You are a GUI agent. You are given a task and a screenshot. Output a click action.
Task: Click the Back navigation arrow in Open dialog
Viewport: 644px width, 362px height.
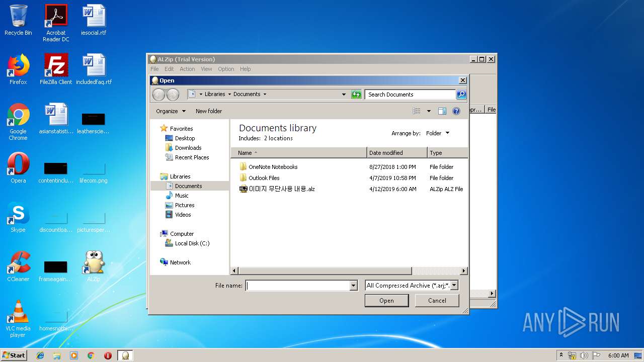pyautogui.click(x=158, y=94)
